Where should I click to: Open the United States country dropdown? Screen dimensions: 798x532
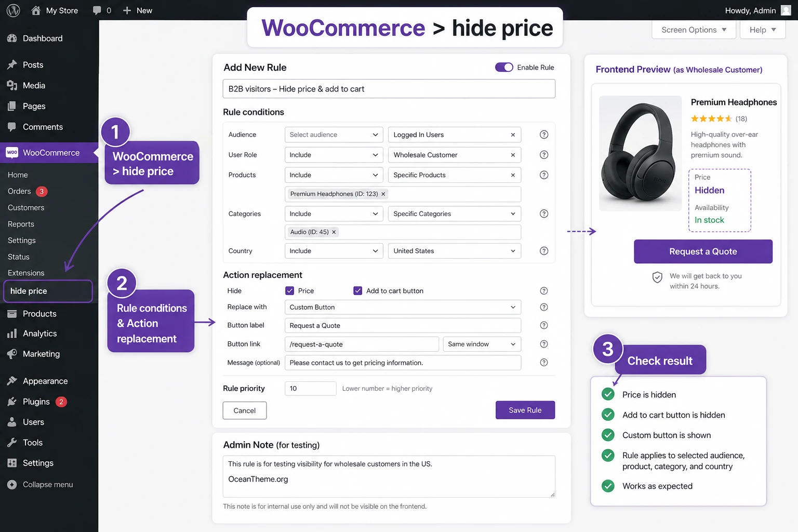[x=455, y=251]
